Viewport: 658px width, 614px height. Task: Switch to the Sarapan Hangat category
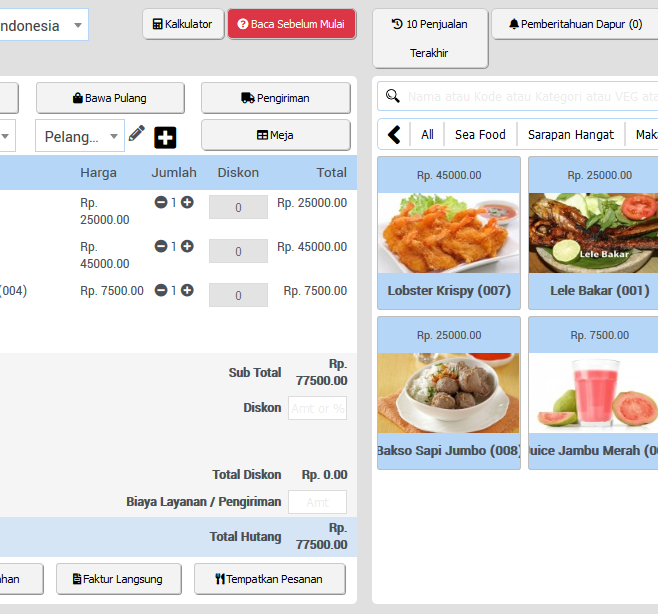coord(571,134)
